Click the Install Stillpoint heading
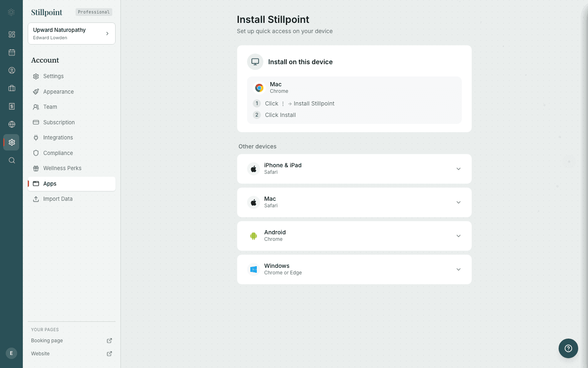 (273, 20)
